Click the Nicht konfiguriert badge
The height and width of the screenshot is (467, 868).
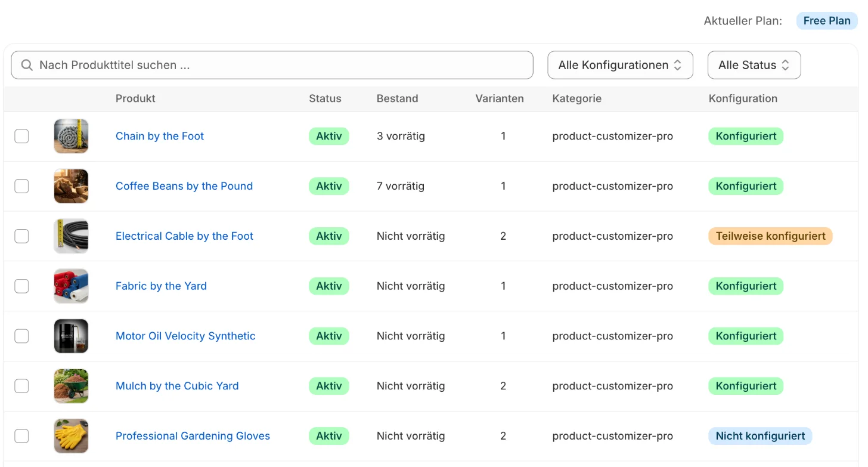(x=760, y=436)
